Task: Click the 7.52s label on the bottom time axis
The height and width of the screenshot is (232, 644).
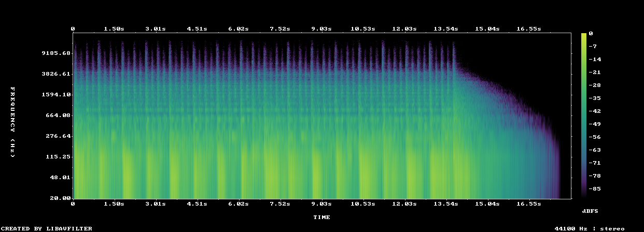Action: click(x=280, y=204)
